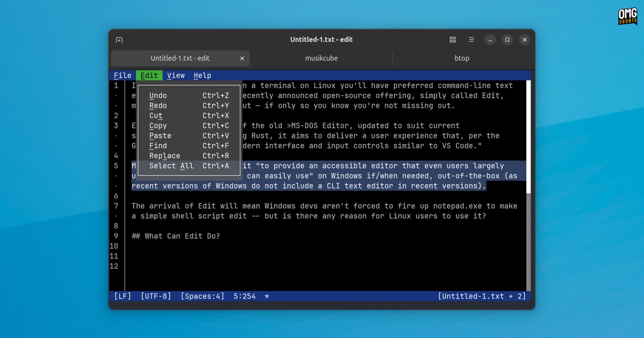Choose Paste from the Edit menu

tap(189, 136)
